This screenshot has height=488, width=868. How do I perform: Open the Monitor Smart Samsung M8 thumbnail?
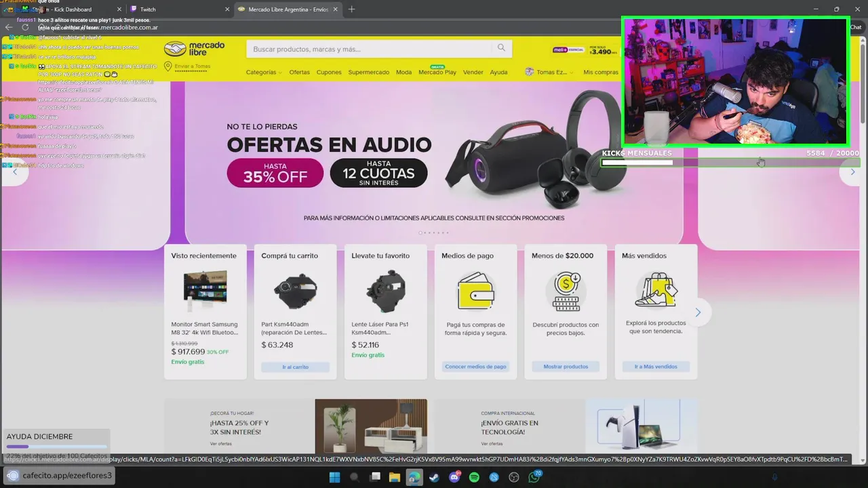click(205, 290)
